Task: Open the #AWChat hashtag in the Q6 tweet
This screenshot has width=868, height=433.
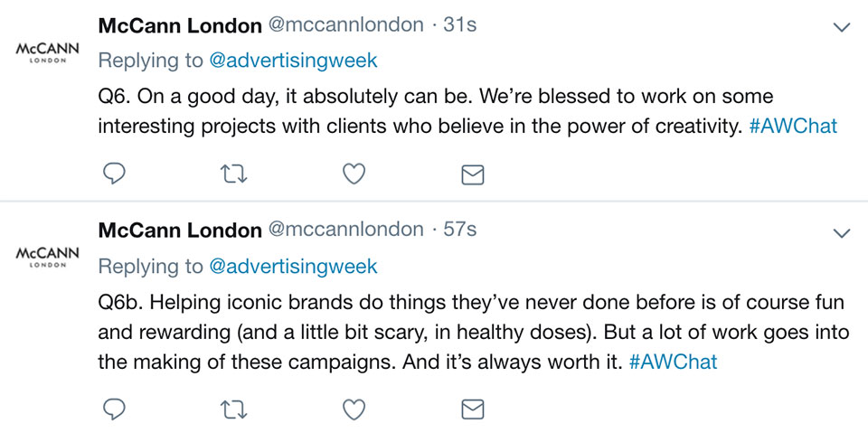Action: click(793, 127)
